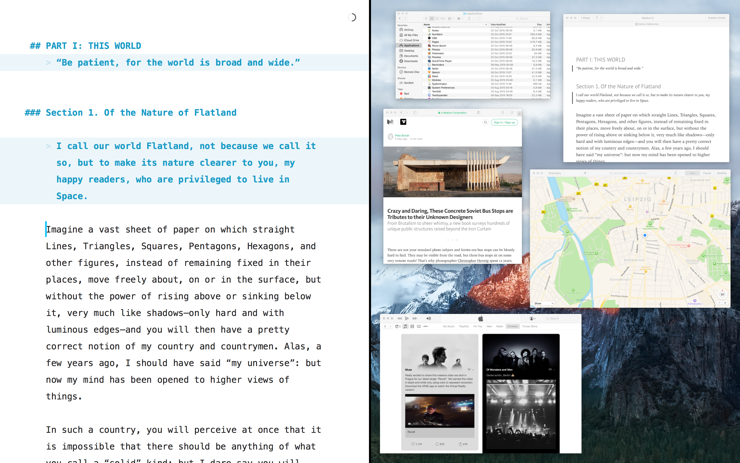The width and height of the screenshot is (740, 463).
Task: Go back in the Finder window toolbar
Action: click(x=400, y=18)
